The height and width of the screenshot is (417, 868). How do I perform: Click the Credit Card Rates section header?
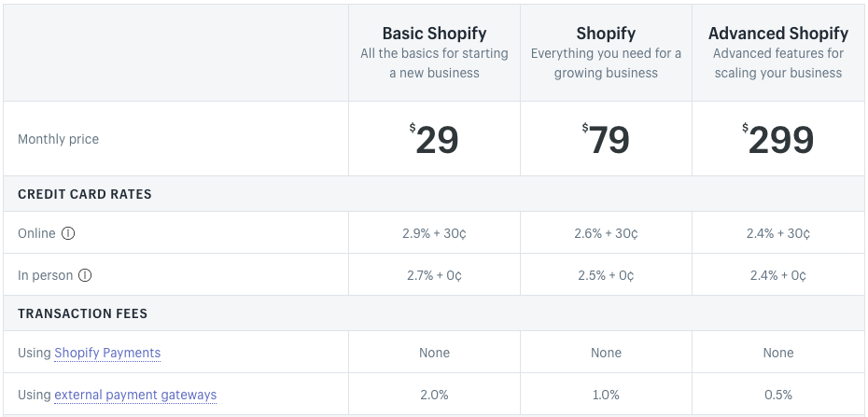[85, 194]
